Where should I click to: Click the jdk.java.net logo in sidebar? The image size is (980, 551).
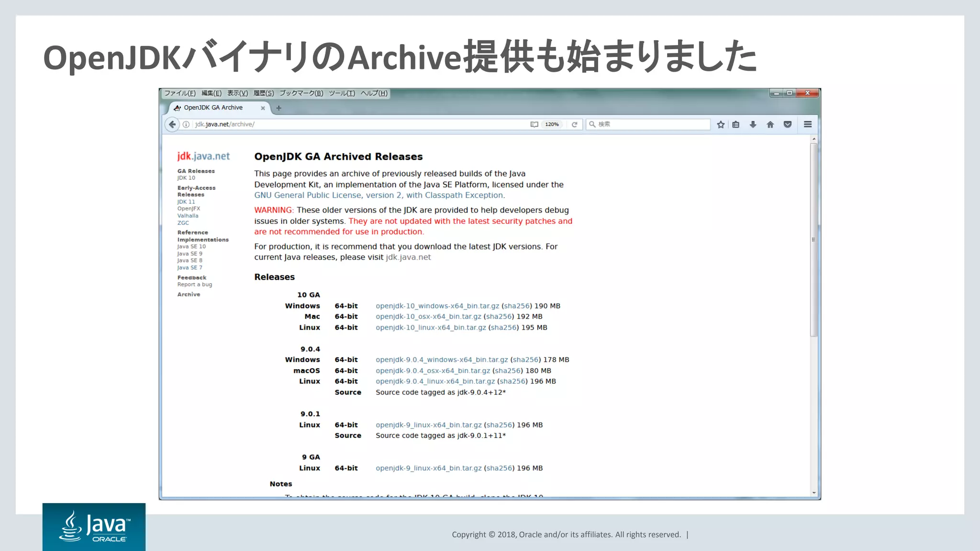[203, 156]
